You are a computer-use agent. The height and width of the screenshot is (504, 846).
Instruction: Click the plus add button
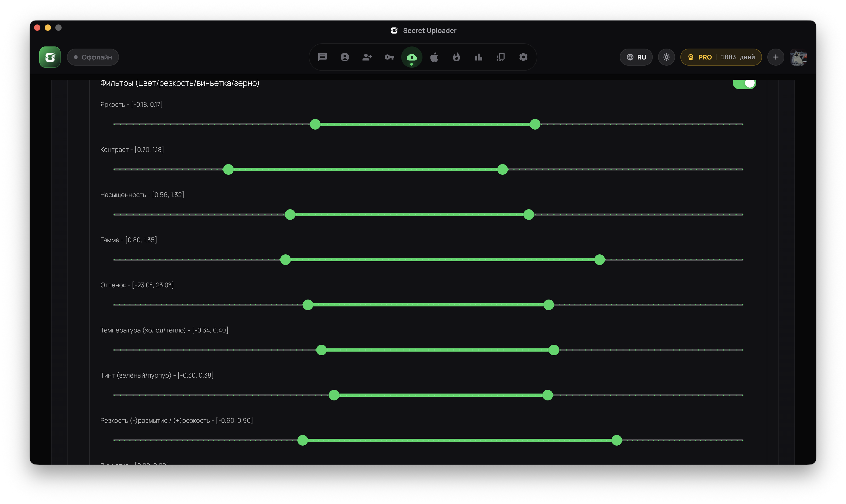click(776, 57)
